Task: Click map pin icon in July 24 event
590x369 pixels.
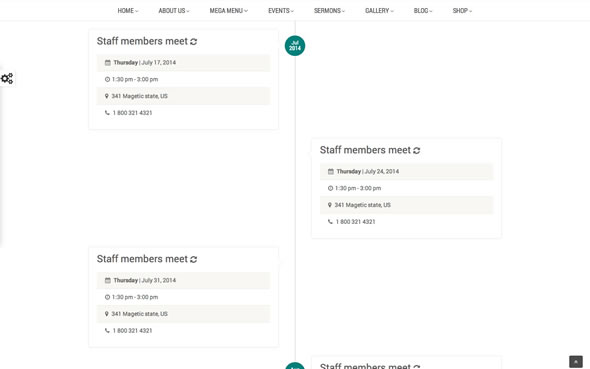Action: pos(330,205)
